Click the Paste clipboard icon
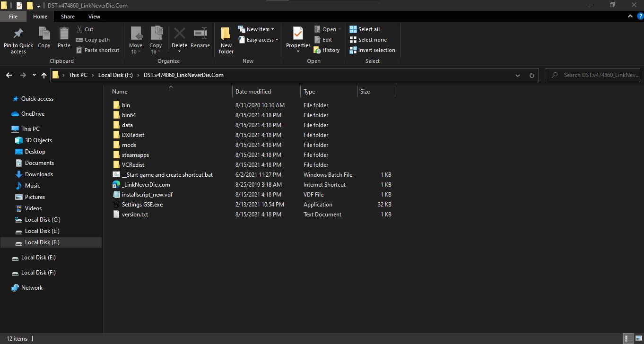This screenshot has height=344, width=644. pyautogui.click(x=64, y=34)
